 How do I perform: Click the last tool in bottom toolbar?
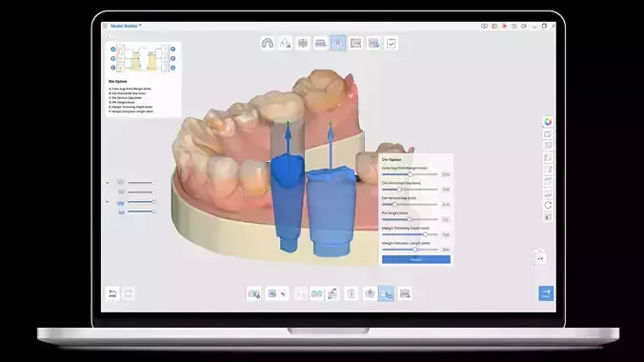405,293
